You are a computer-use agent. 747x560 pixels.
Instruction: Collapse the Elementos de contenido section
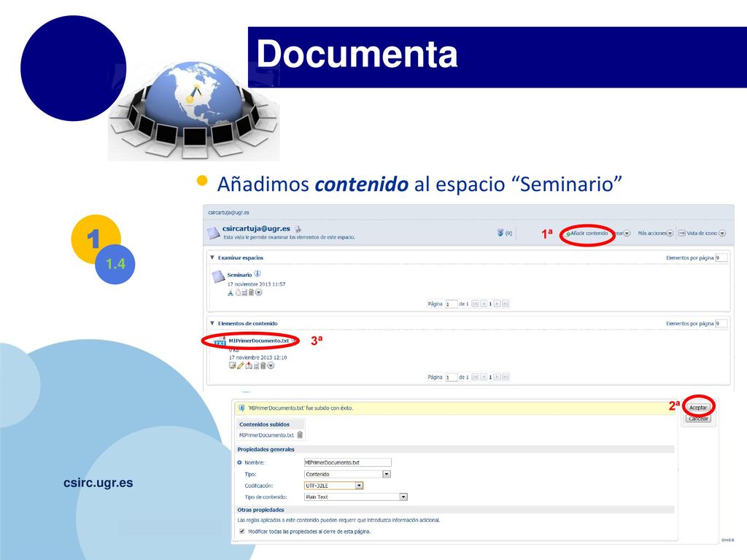click(212, 323)
